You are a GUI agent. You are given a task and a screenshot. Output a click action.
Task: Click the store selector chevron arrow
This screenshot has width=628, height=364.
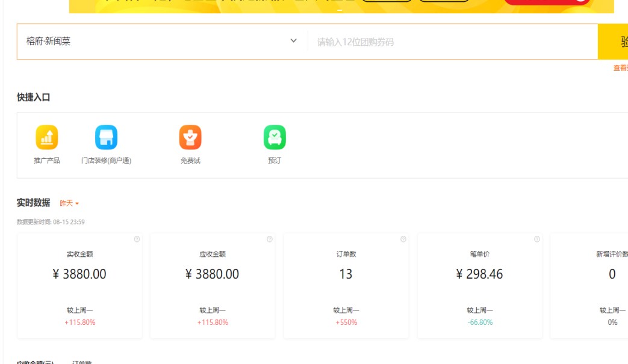click(x=294, y=41)
